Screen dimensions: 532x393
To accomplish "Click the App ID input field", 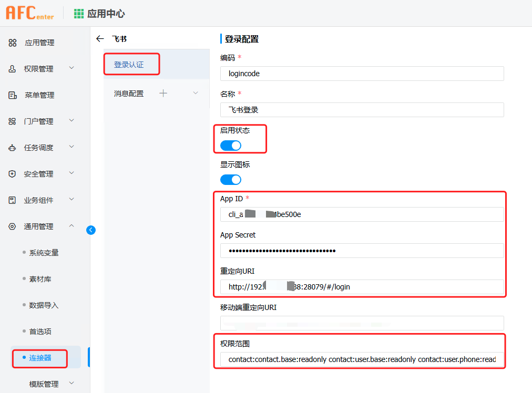I will coord(362,214).
